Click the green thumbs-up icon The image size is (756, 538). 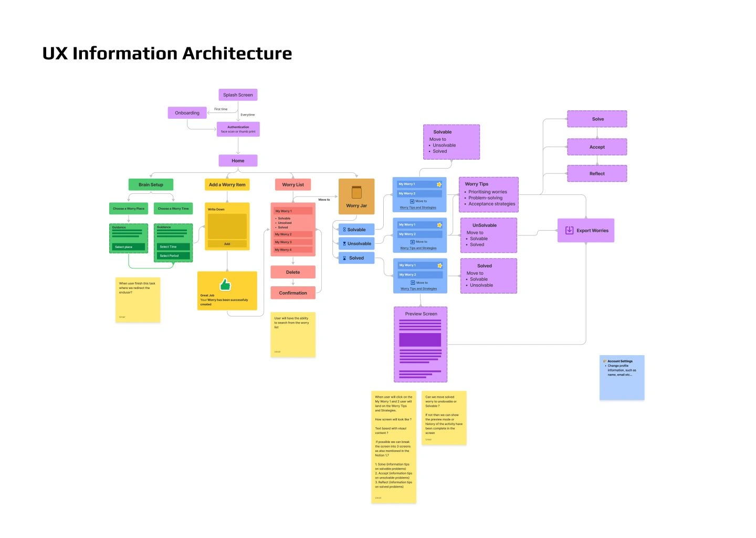(225, 284)
